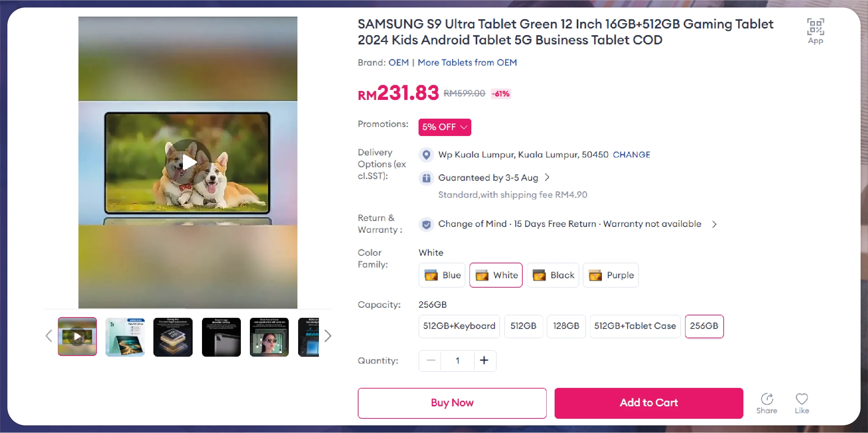Choose the Black color variant

click(553, 275)
